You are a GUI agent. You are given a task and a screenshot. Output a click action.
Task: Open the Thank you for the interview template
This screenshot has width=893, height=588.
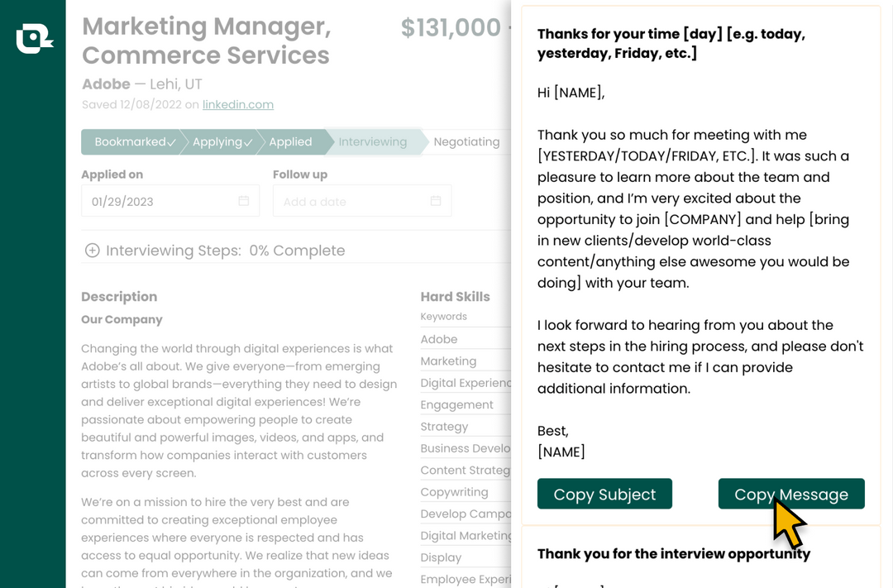click(674, 554)
